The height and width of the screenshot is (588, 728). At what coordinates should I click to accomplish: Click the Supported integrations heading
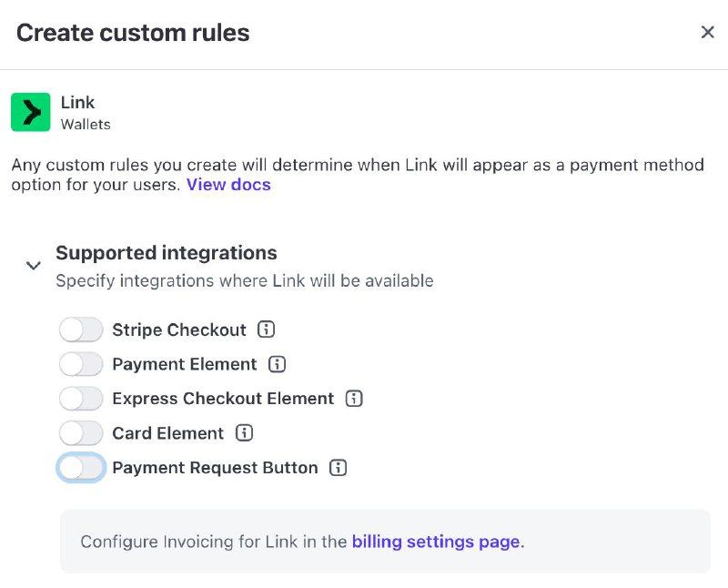coord(167,253)
